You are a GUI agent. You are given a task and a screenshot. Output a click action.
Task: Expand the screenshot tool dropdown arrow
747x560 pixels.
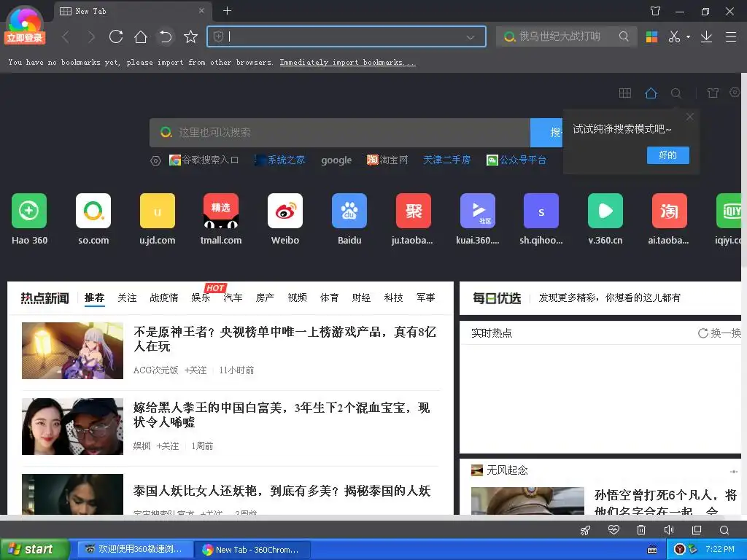pos(688,36)
